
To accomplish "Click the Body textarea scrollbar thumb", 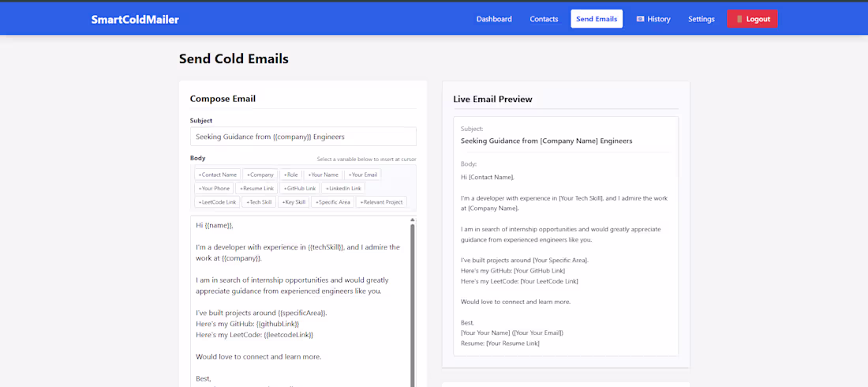I will [x=413, y=306].
